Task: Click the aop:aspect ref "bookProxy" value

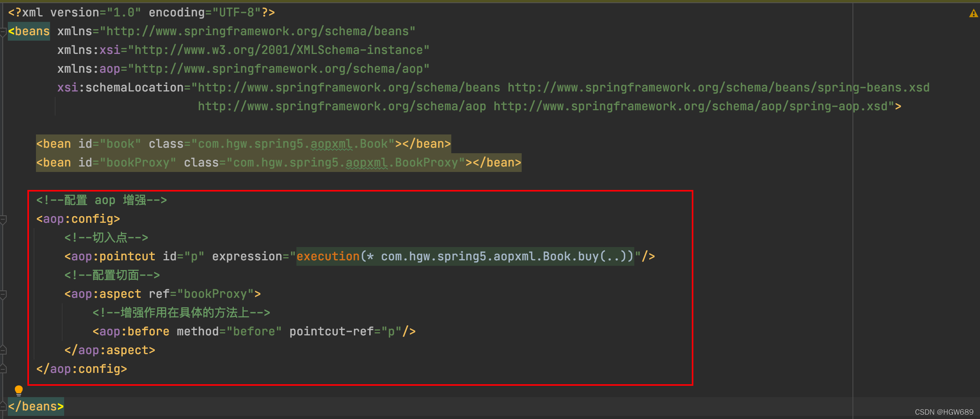Action: tap(215, 294)
